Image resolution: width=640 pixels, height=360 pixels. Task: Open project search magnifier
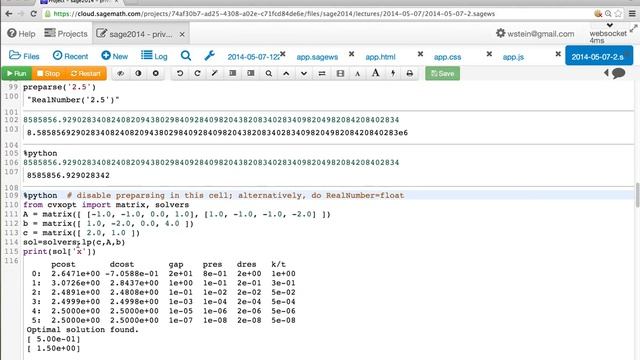(x=186, y=56)
